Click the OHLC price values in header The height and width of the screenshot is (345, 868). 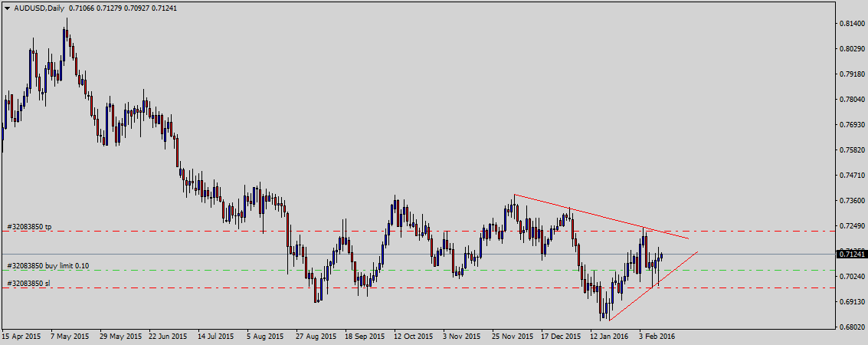[123, 8]
